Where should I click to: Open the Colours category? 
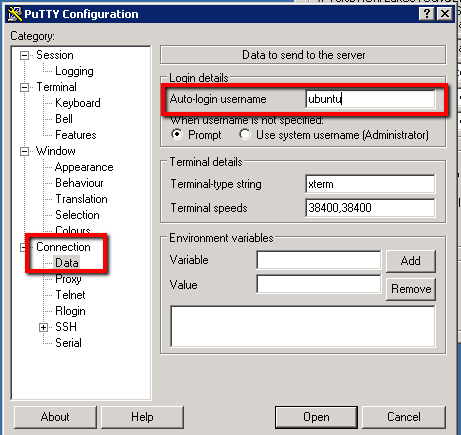(x=73, y=230)
